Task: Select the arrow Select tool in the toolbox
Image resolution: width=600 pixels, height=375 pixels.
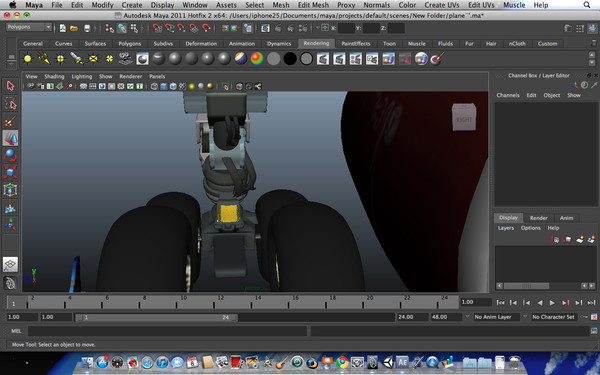Action: point(10,86)
